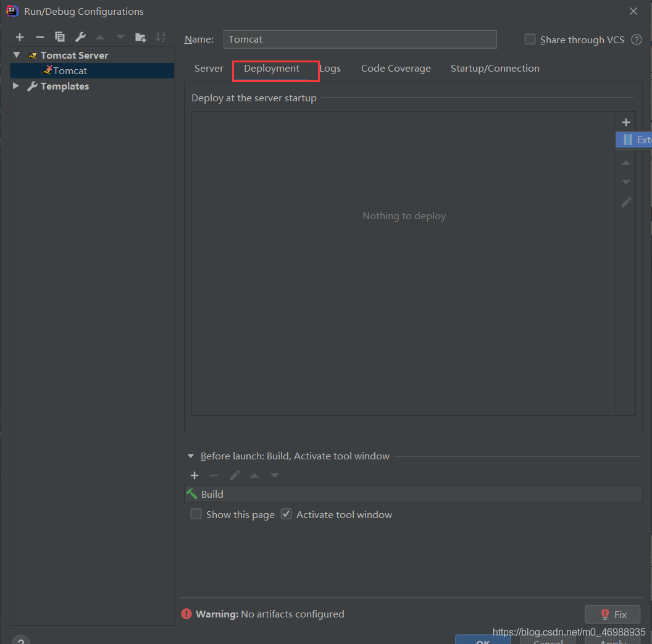Select the Templates tree item
The image size is (652, 644).
tap(64, 86)
